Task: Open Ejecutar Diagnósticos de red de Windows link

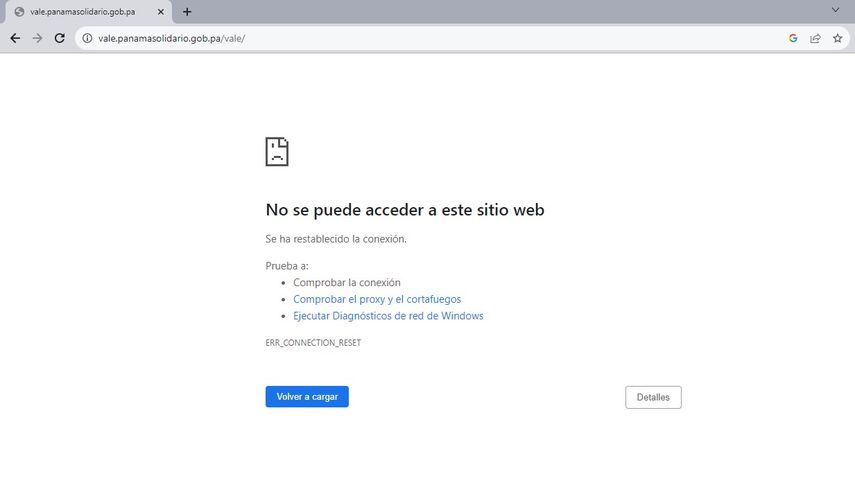Action: pos(388,316)
